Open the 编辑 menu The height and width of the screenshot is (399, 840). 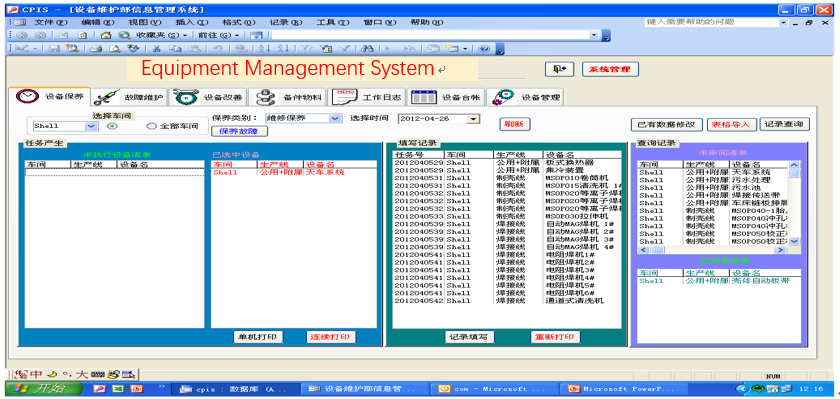point(98,22)
